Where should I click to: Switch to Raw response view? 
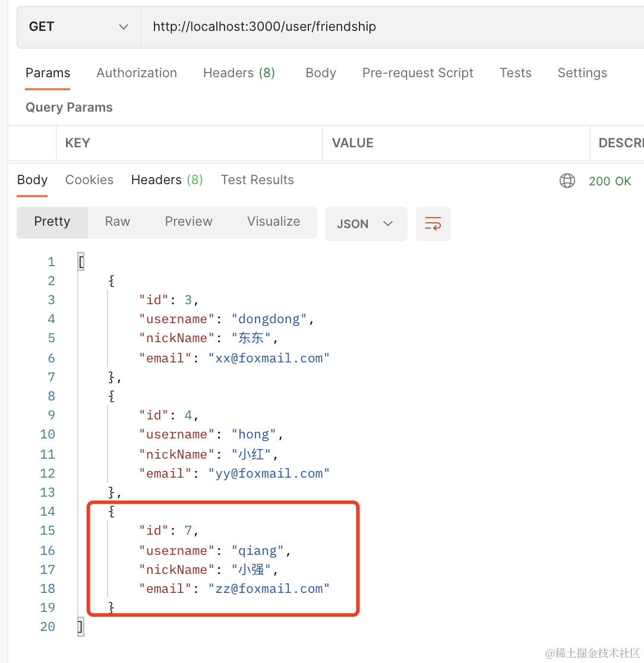click(118, 222)
